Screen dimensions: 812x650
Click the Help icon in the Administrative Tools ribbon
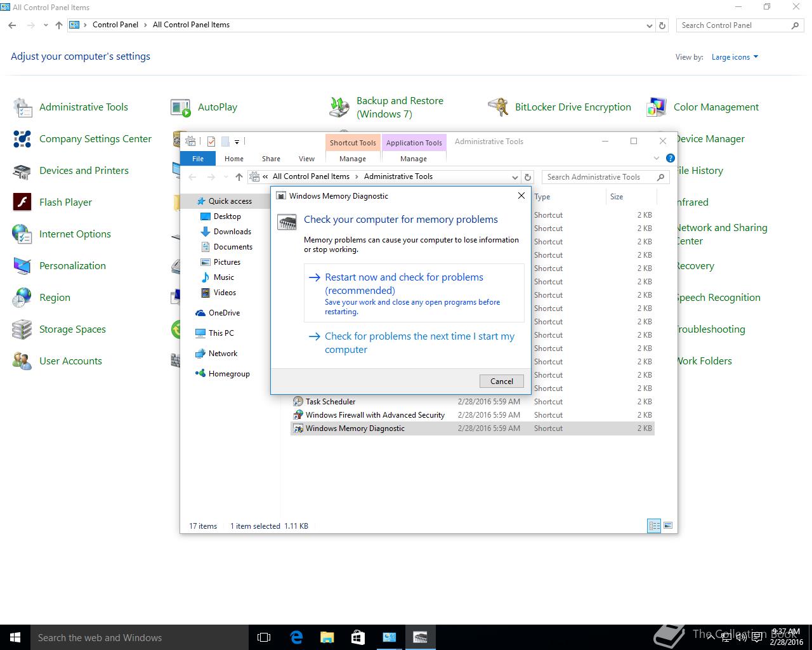(x=670, y=158)
